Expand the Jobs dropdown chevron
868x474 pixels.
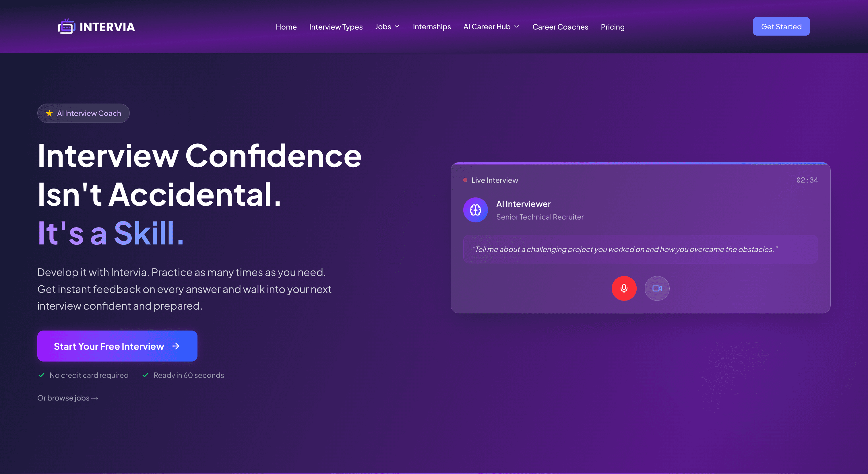pos(397,26)
